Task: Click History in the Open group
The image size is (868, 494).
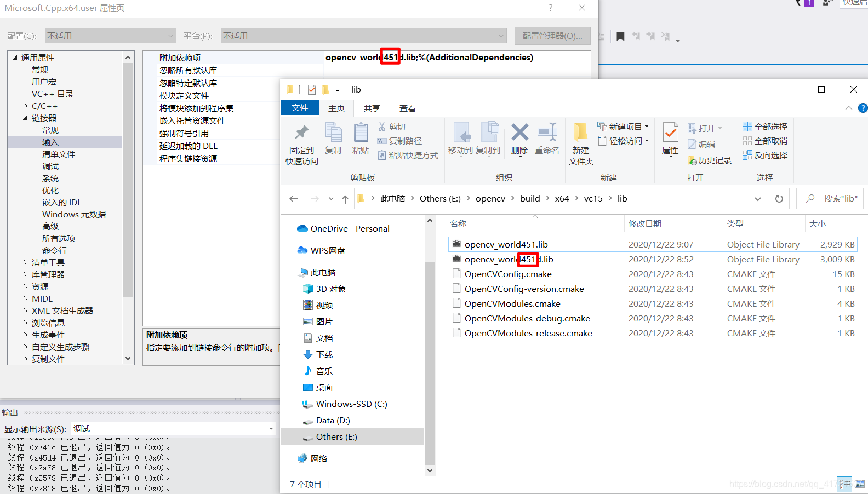Action: click(x=710, y=160)
